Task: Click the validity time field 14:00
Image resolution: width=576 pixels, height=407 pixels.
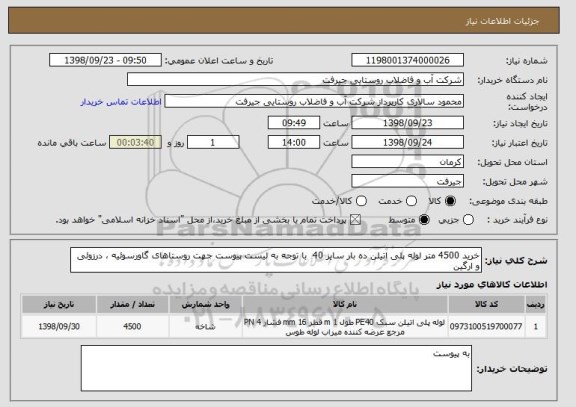Action: point(294,142)
